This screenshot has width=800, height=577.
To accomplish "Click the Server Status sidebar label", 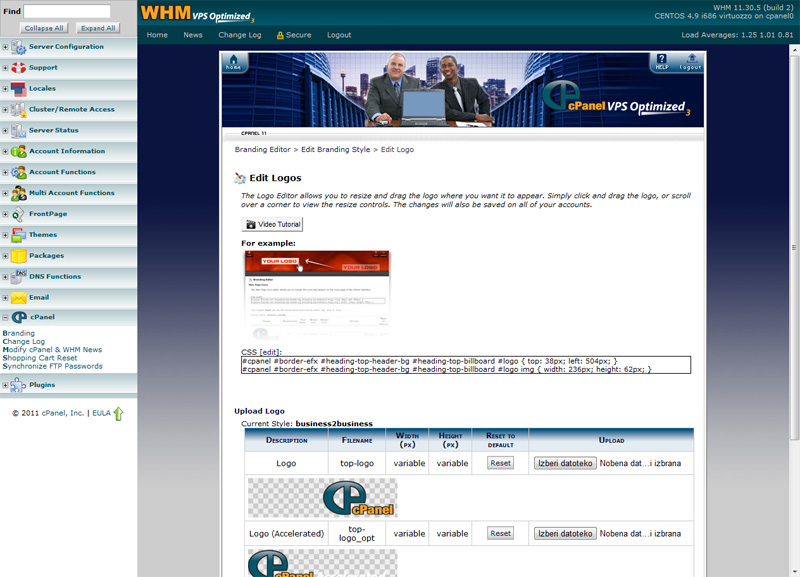I will 54,130.
